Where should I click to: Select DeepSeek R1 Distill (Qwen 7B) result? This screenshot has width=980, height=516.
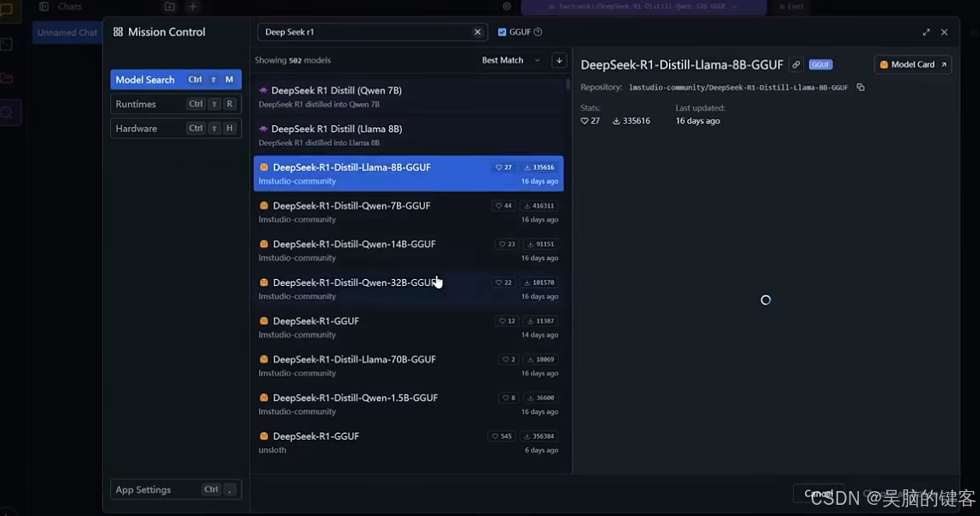(409, 97)
